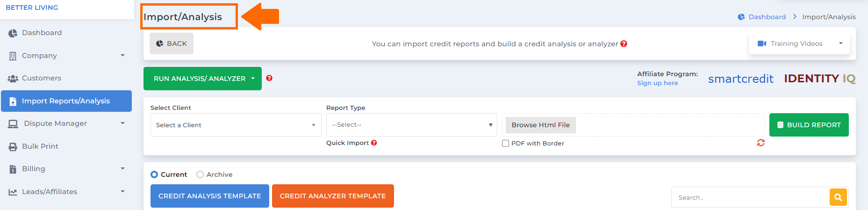Image resolution: width=868 pixels, height=210 pixels.
Task: Click the yellow search magnifier button
Action: pos(838,197)
